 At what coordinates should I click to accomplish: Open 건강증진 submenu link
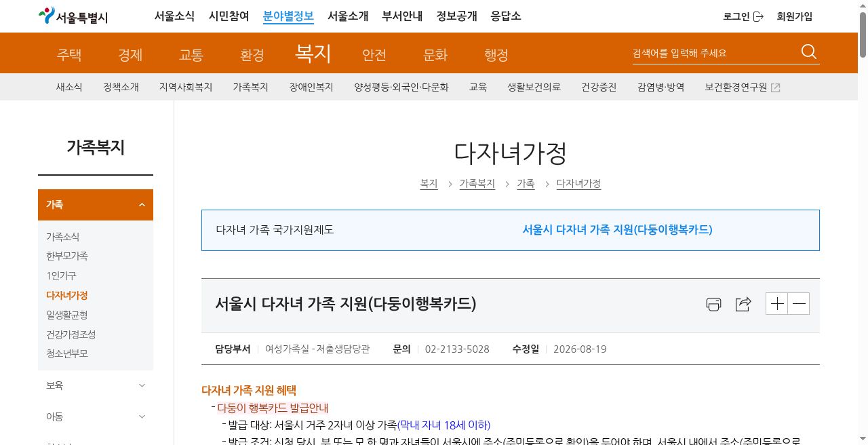point(599,87)
